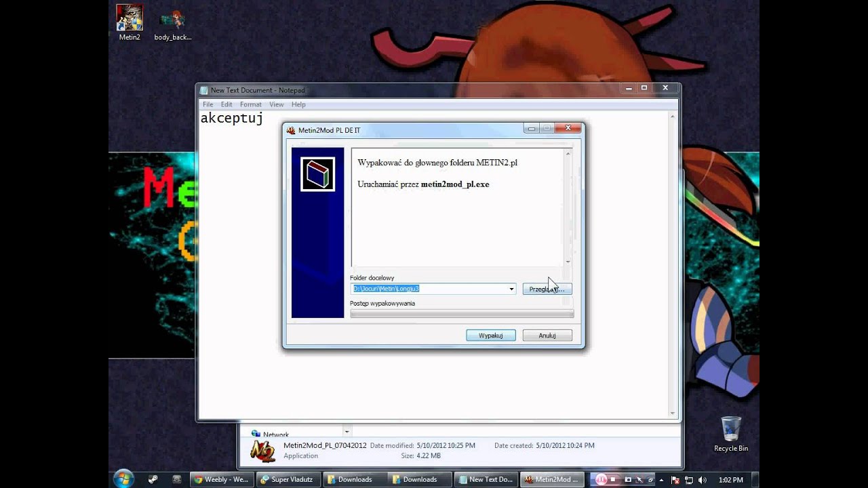Show hidden tray icons arrow
The image size is (868, 488).
click(661, 480)
